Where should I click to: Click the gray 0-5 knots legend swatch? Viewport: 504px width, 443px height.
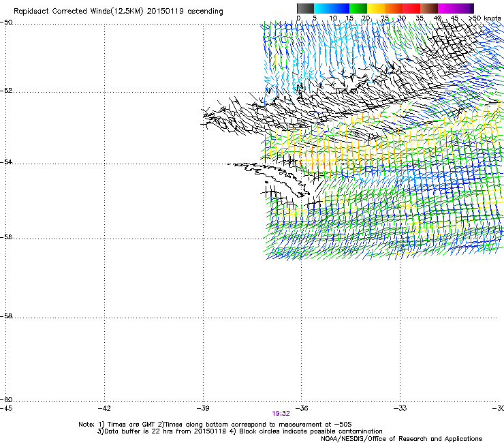coord(305,8)
